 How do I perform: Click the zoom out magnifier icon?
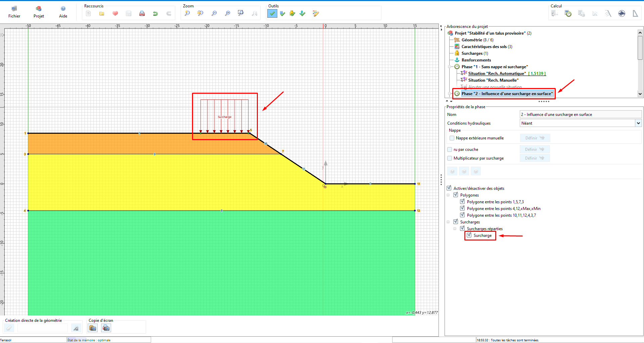[214, 13]
